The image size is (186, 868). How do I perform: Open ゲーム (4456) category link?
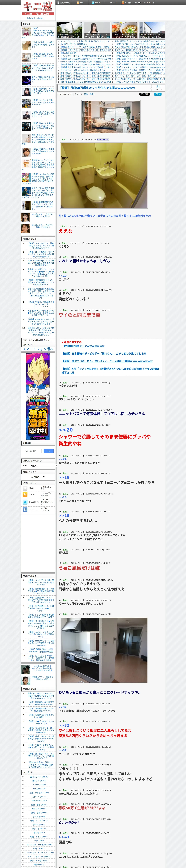click(x=39, y=825)
